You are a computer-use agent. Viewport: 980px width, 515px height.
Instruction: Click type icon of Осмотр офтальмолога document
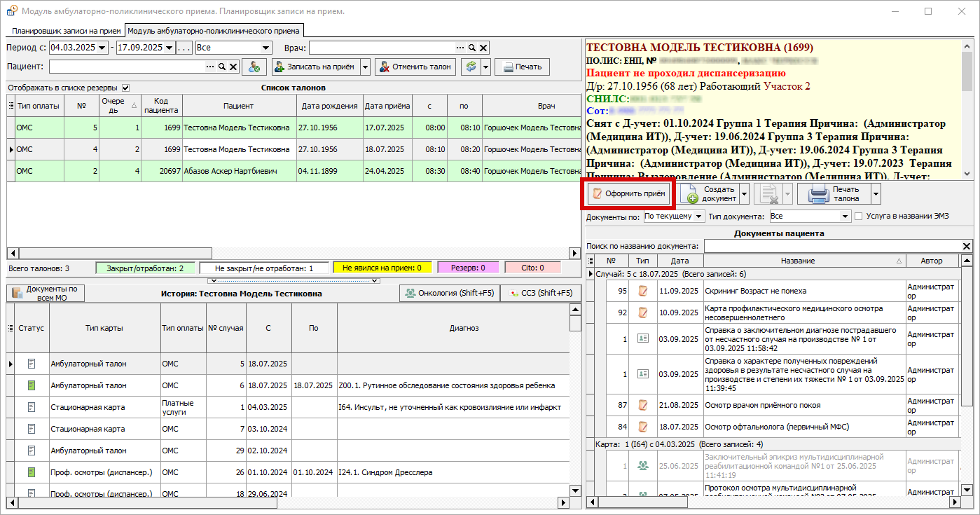pyautogui.click(x=642, y=427)
